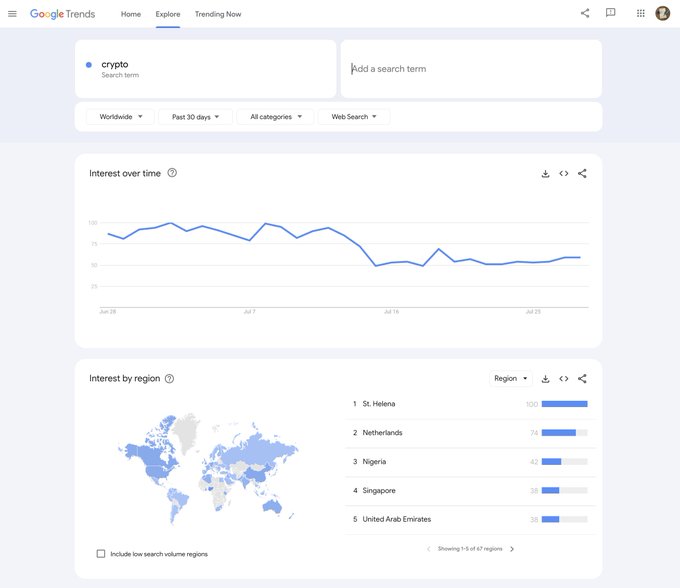The image size is (680, 588).
Task: Click 'Showing 1-5 of 67 regions' text
Action: coord(470,549)
